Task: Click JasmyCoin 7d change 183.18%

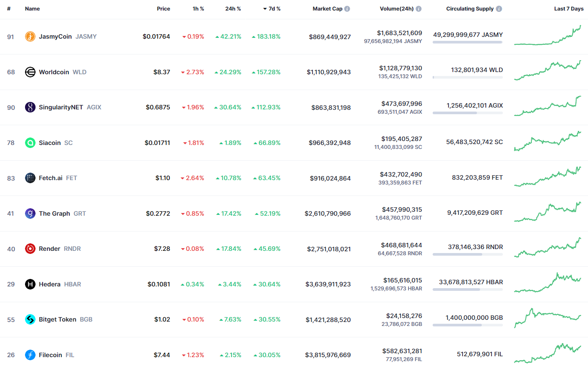Action: pyautogui.click(x=266, y=36)
